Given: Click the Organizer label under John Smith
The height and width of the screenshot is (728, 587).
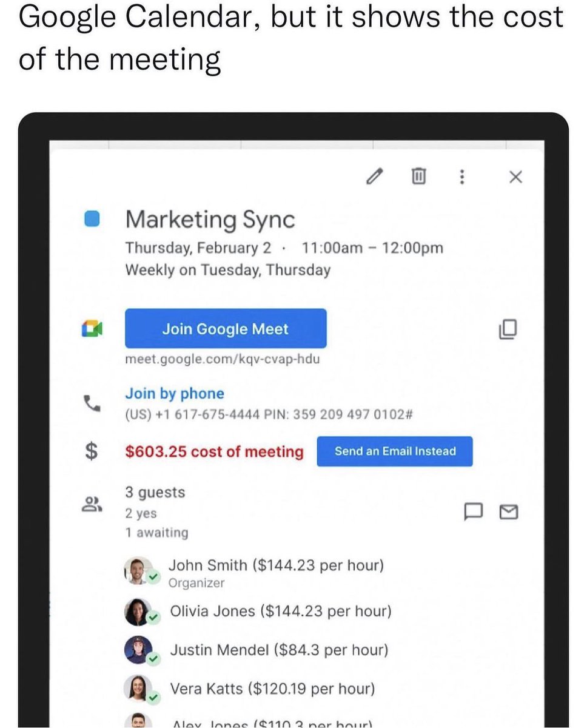Looking at the screenshot, I should pyautogui.click(x=196, y=583).
